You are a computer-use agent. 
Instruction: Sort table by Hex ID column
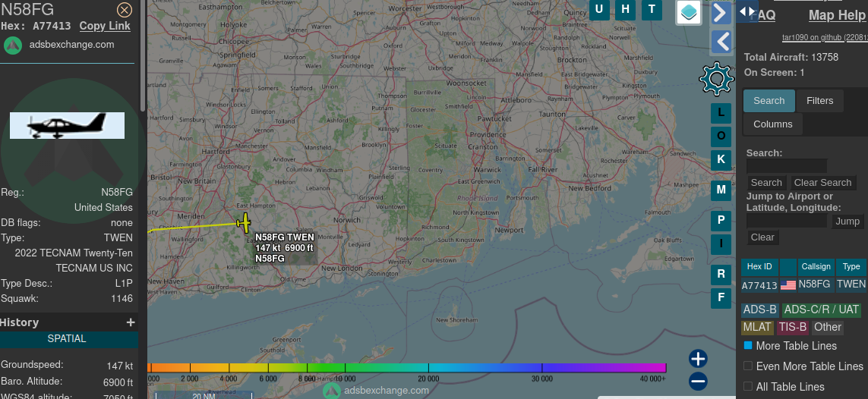[759, 267]
